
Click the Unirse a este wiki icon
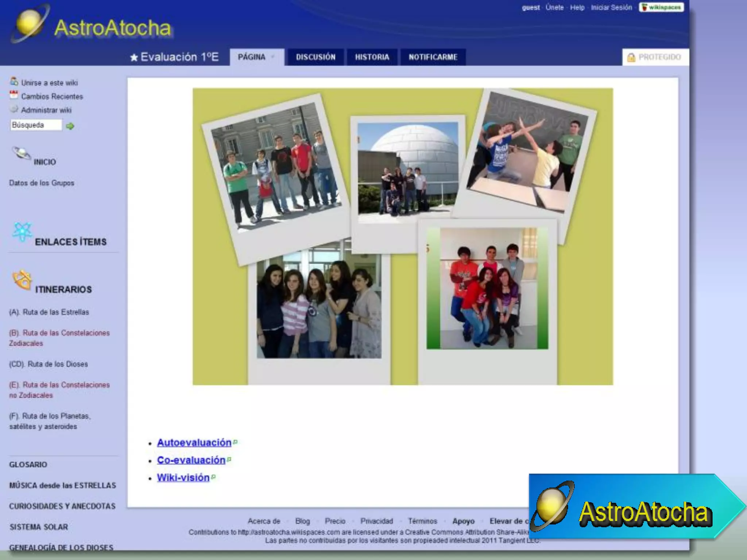14,81
